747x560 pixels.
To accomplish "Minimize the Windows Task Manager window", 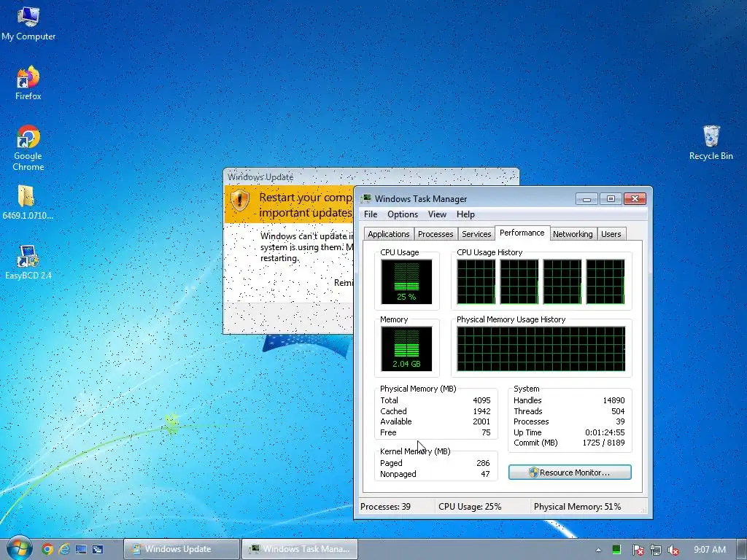I will pos(587,198).
